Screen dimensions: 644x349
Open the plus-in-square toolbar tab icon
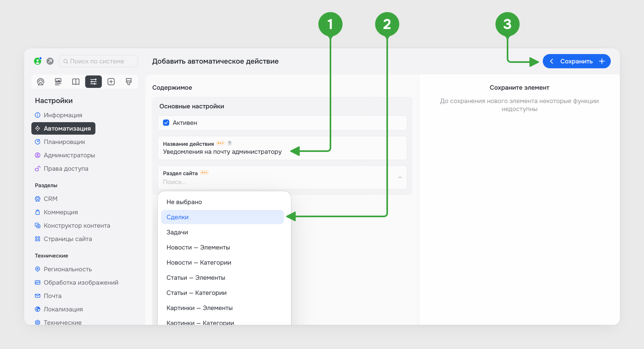(111, 82)
